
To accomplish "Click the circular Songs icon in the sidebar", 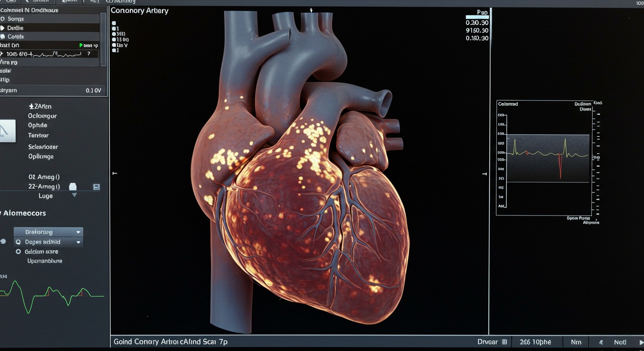I will tap(4, 19).
